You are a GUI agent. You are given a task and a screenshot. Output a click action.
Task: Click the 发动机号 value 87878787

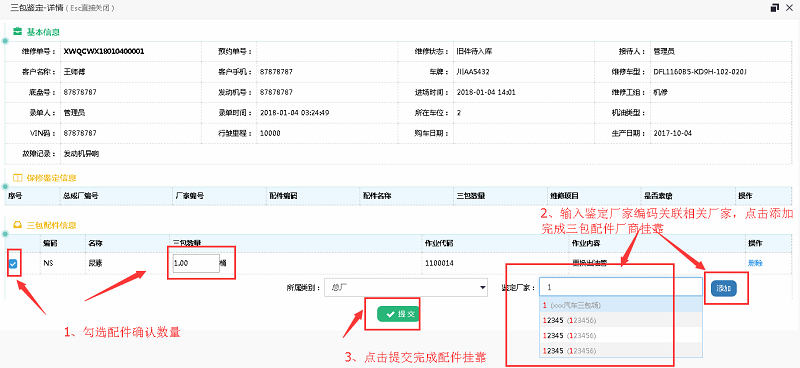(276, 92)
